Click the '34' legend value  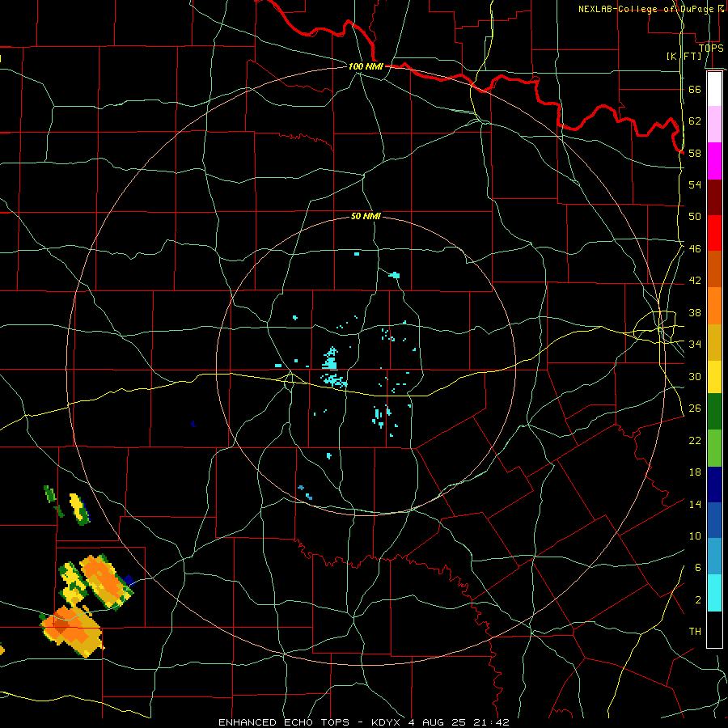[x=695, y=344]
